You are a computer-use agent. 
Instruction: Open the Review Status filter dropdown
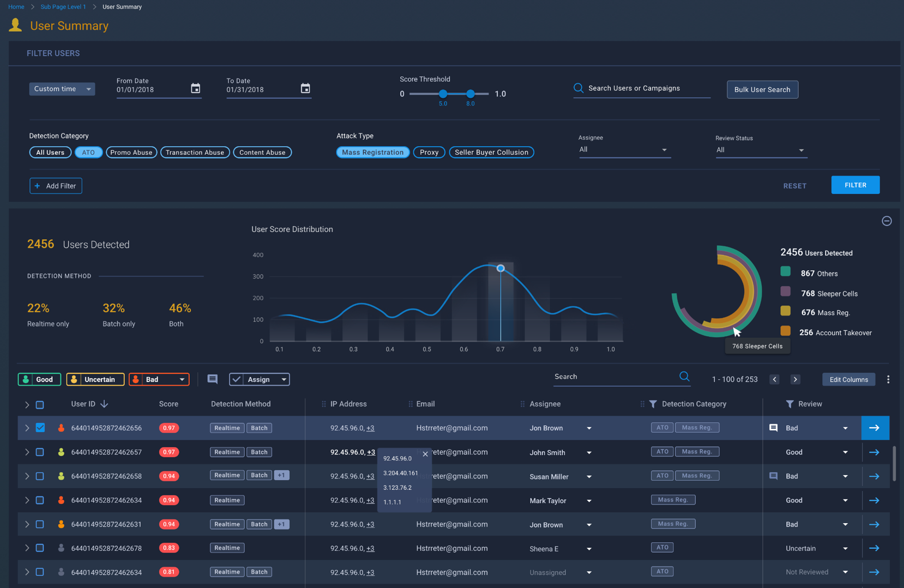tap(761, 150)
